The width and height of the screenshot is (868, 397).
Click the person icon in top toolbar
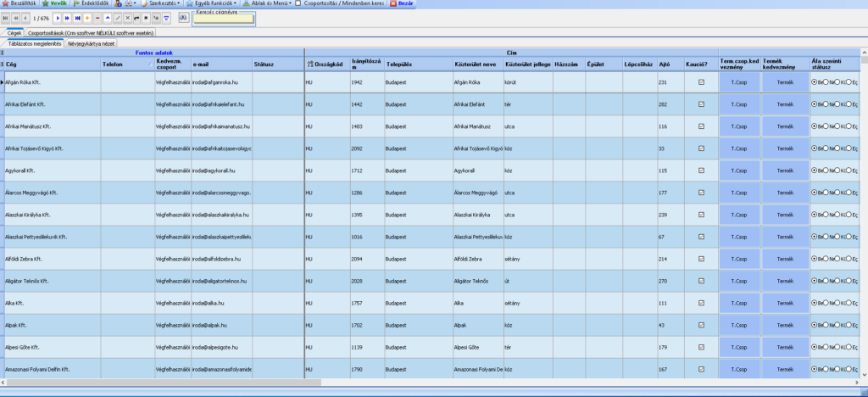119,3
